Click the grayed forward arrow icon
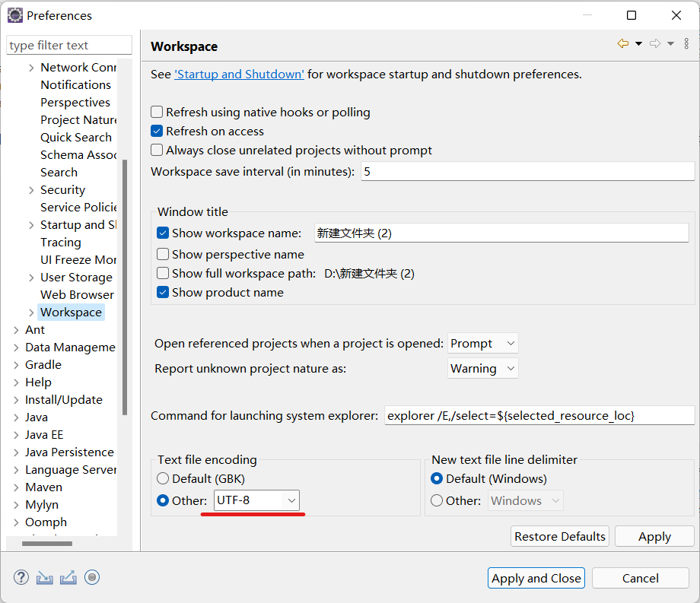700x603 pixels. click(x=654, y=44)
